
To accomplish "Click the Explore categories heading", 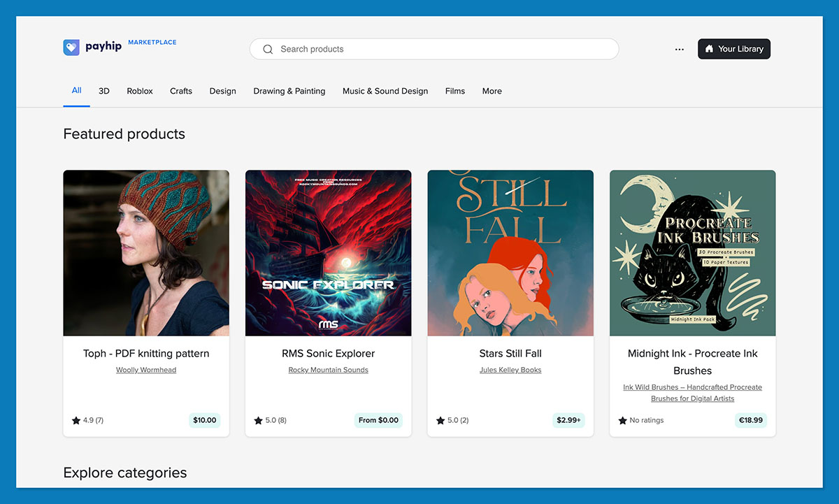I will [x=125, y=473].
